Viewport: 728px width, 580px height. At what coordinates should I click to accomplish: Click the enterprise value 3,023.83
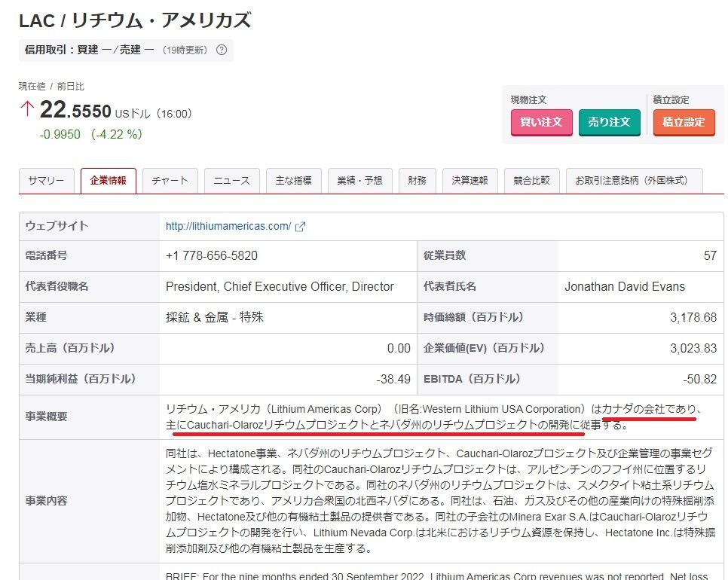(693, 349)
